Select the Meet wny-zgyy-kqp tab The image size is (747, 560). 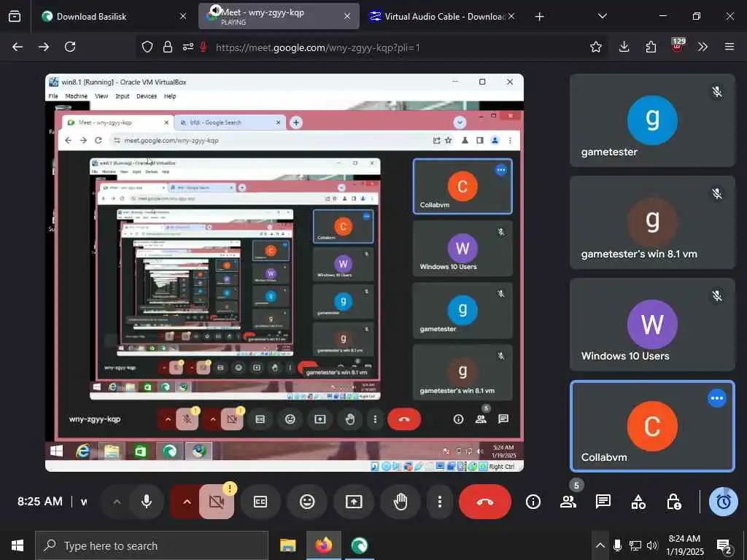[279, 16]
